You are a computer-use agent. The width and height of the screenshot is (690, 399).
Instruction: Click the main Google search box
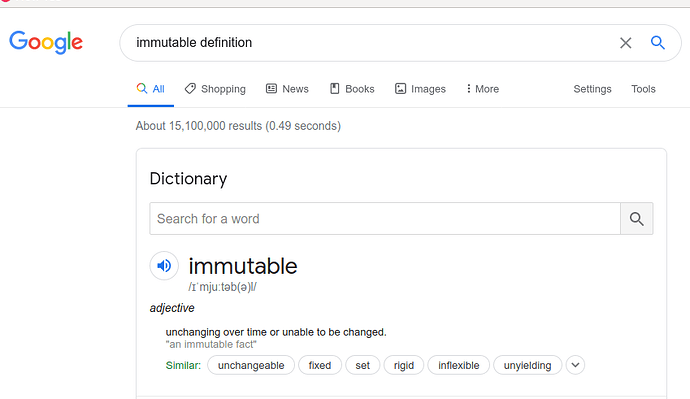[x=374, y=43]
